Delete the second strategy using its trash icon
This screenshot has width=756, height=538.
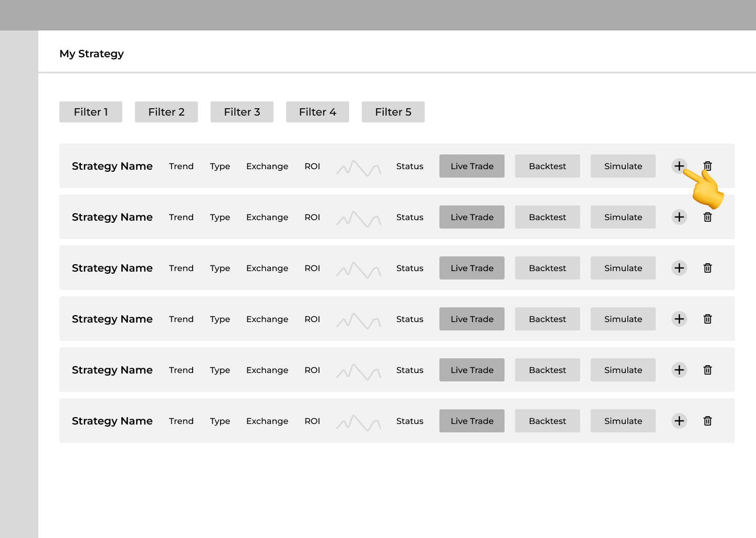pyautogui.click(x=708, y=217)
